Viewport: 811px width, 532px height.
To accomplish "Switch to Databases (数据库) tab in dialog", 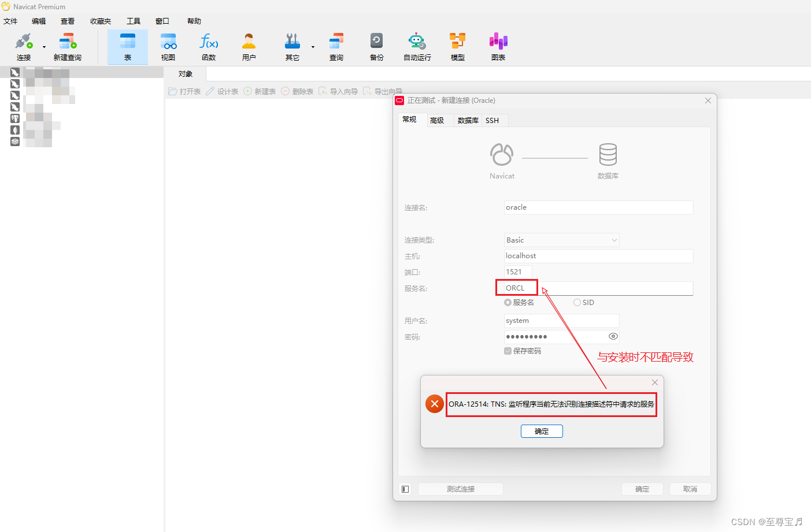I will point(468,120).
